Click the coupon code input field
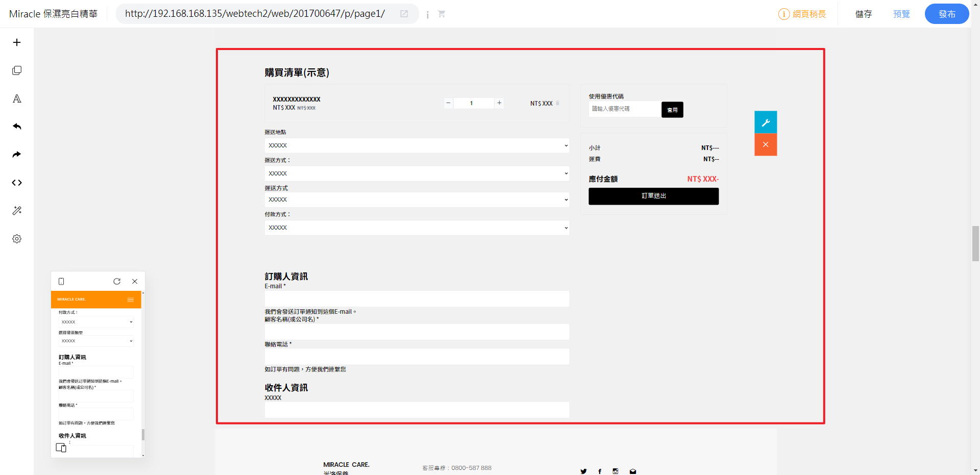 pos(625,109)
